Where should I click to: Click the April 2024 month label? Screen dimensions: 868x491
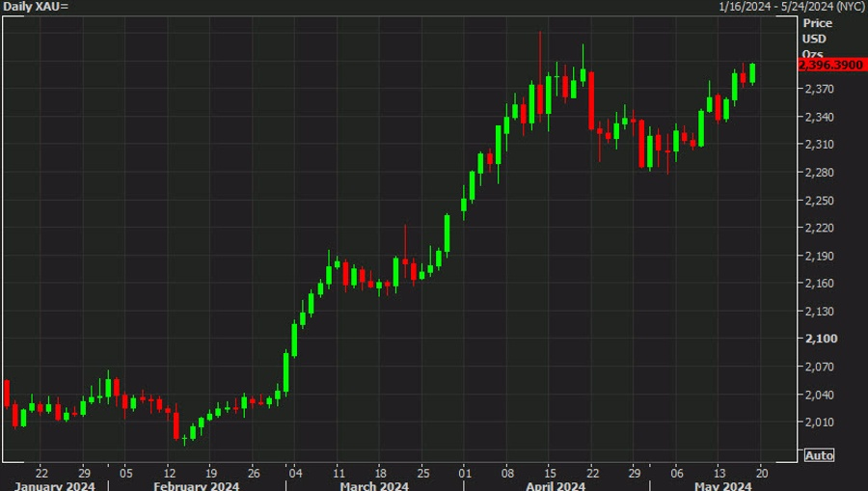556,486
